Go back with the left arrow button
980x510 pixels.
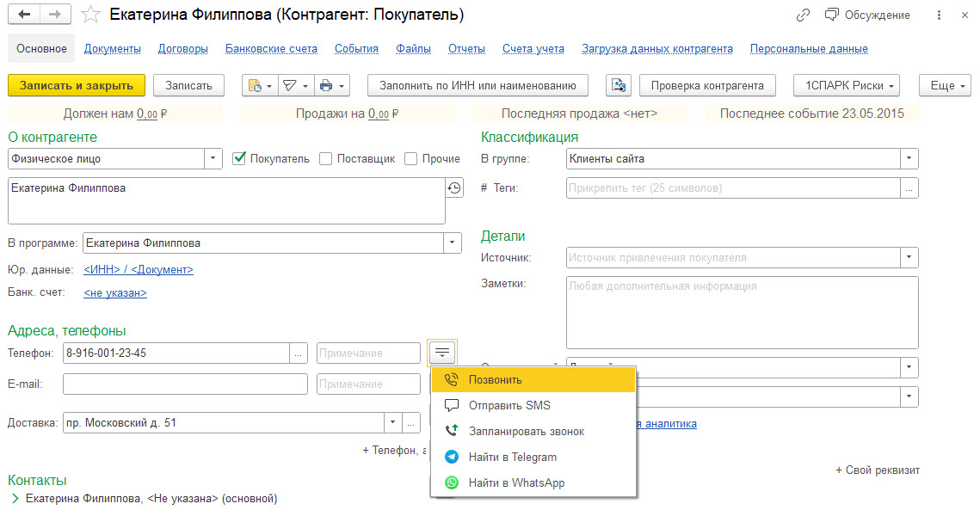24,15
